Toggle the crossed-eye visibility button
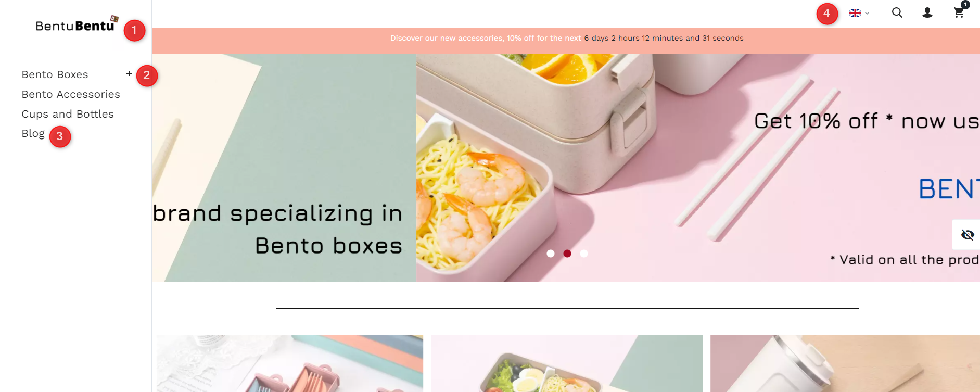 coord(967,235)
